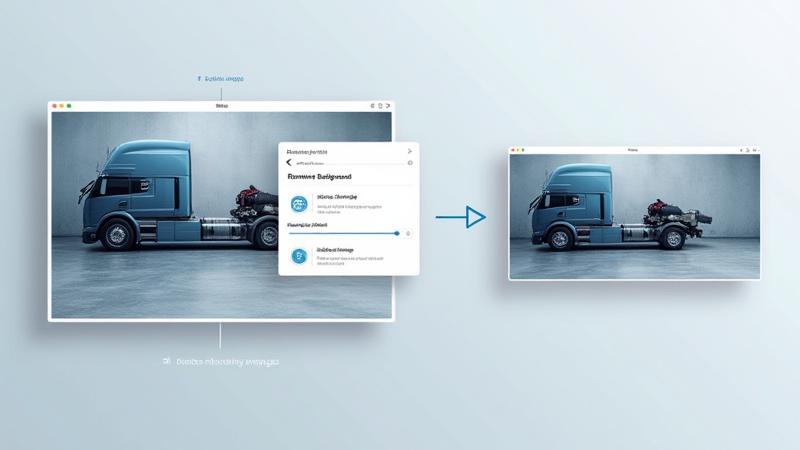Close the large left window with red button

tap(55, 106)
